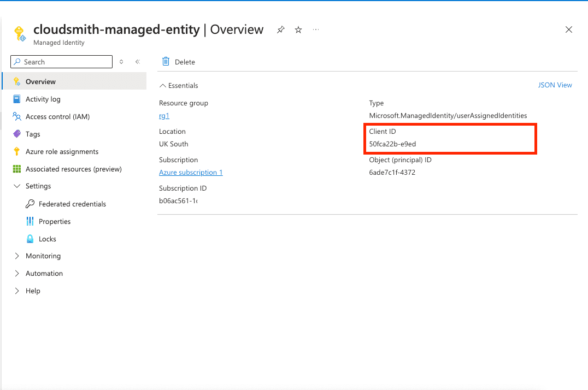Collapse the sidebar with double chevron
Viewport: 588px width, 390px height.
(x=138, y=62)
